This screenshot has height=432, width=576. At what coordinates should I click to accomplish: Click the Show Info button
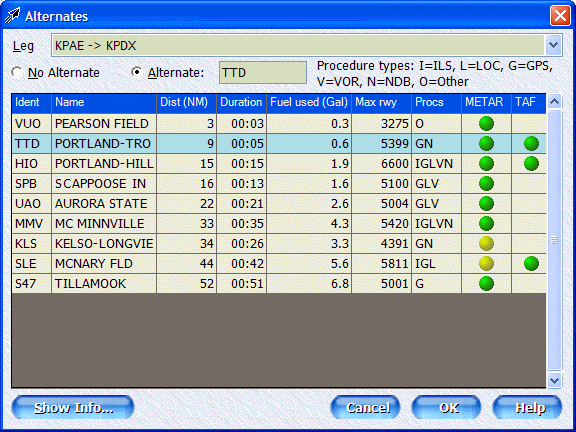73,407
